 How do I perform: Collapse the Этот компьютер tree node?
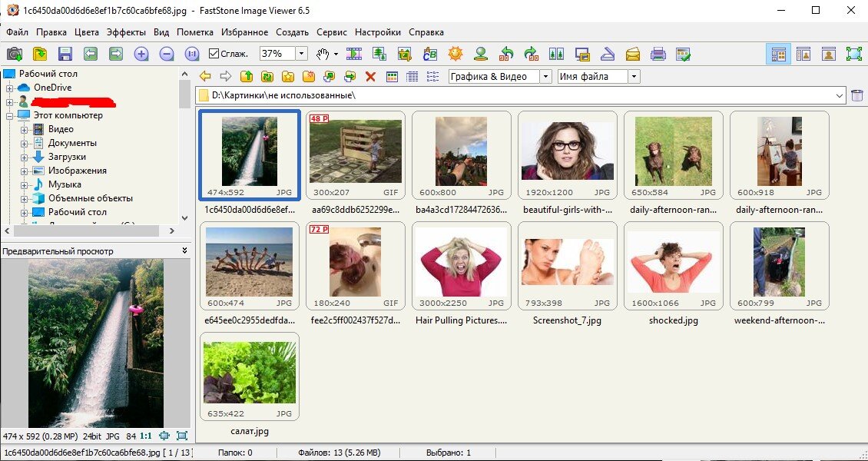point(9,116)
